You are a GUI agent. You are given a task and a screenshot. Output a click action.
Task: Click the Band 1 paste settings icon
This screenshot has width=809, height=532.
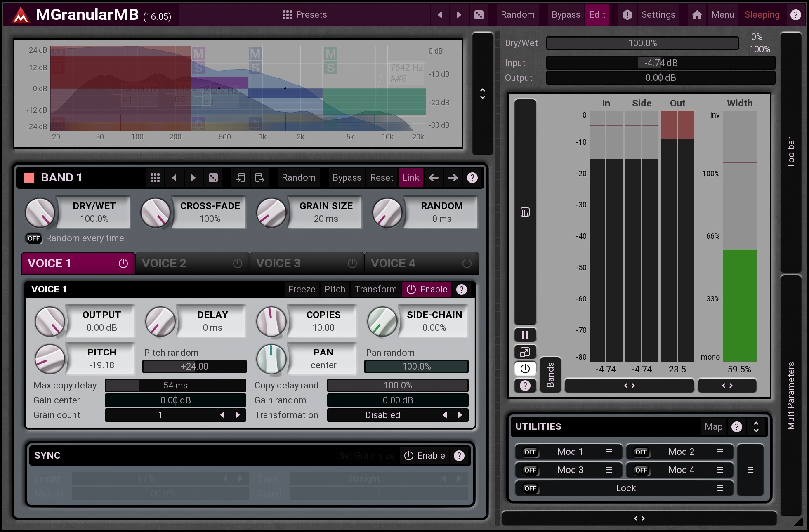259,178
